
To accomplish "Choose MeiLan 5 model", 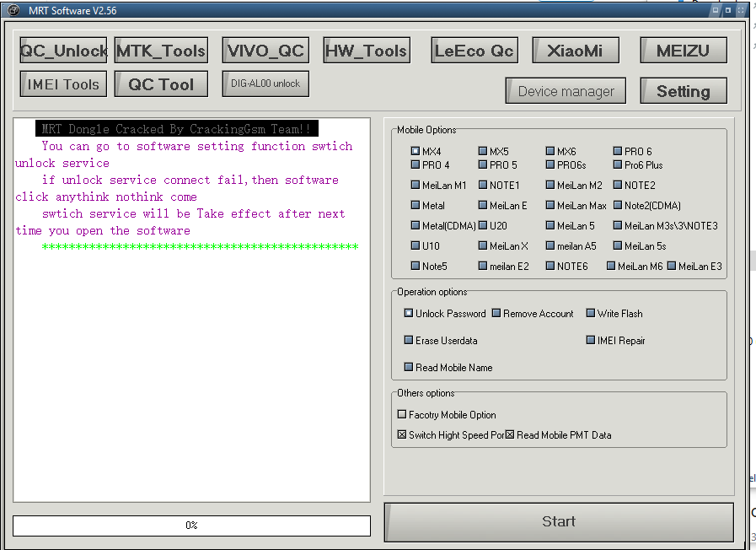I will click(571, 226).
